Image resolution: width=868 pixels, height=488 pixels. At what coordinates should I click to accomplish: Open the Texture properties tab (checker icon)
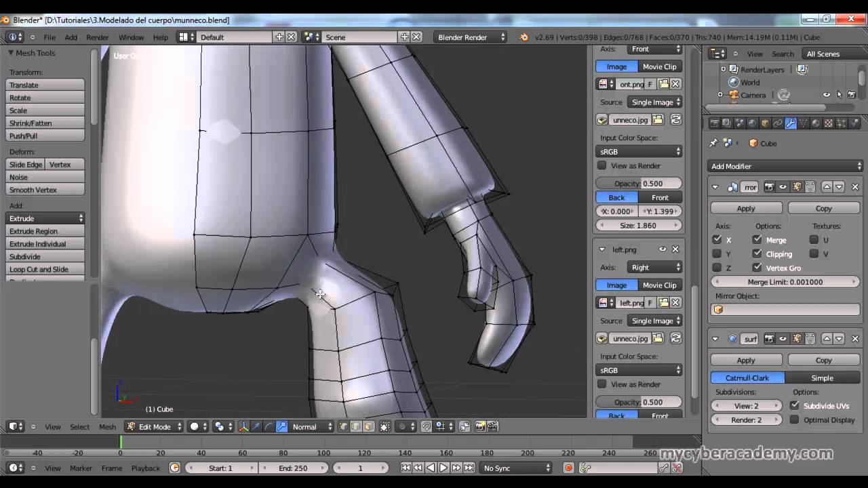point(829,123)
